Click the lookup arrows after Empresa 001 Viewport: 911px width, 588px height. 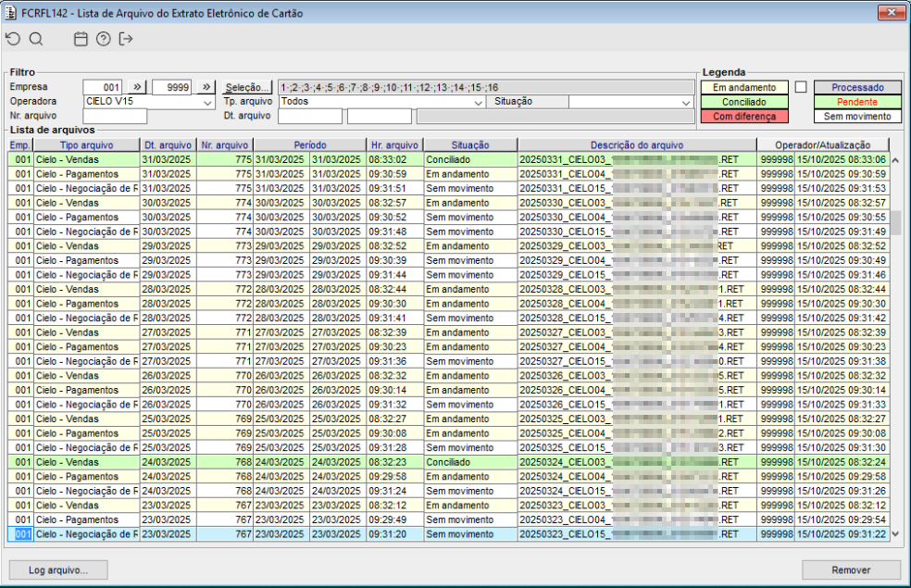click(136, 87)
